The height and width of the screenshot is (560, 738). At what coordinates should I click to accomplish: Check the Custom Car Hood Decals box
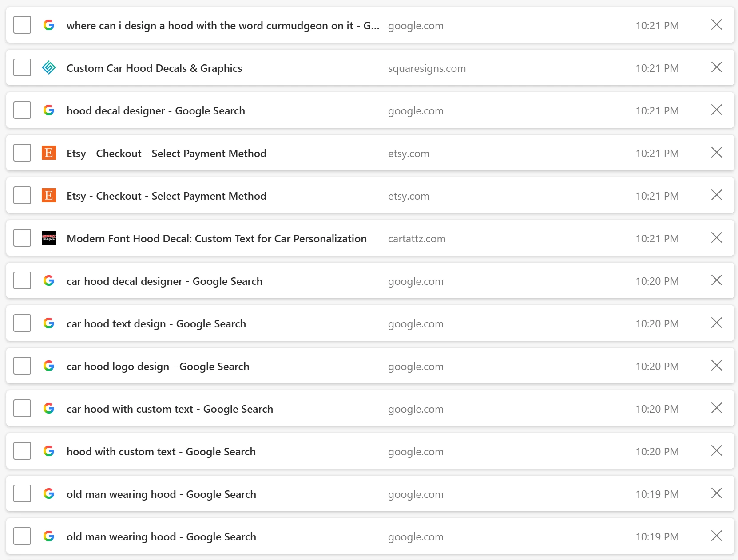(x=22, y=68)
